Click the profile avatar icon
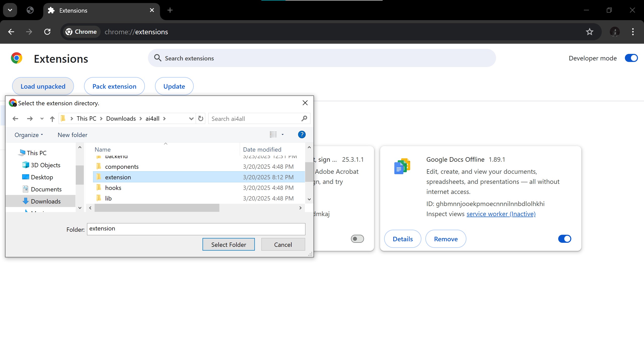 click(x=615, y=32)
